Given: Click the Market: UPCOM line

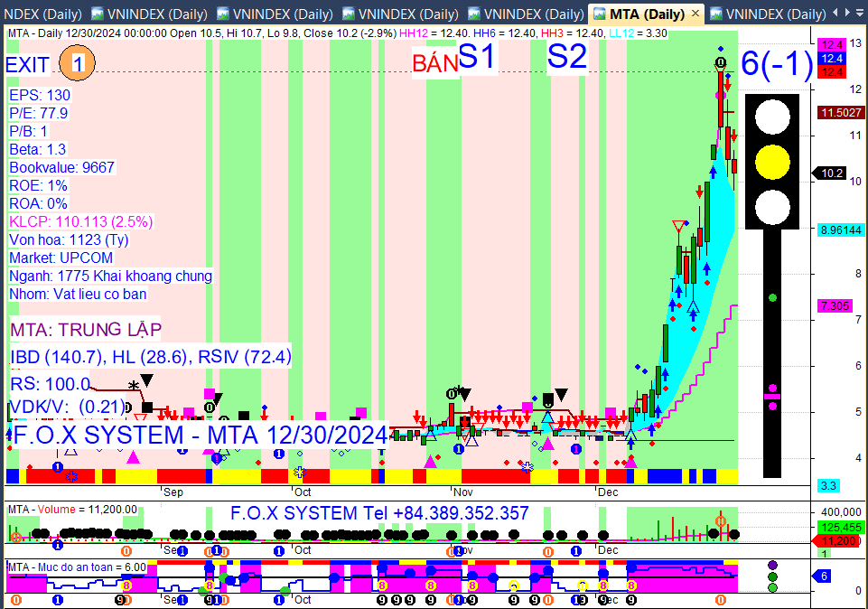Looking at the screenshot, I should click(x=61, y=258).
